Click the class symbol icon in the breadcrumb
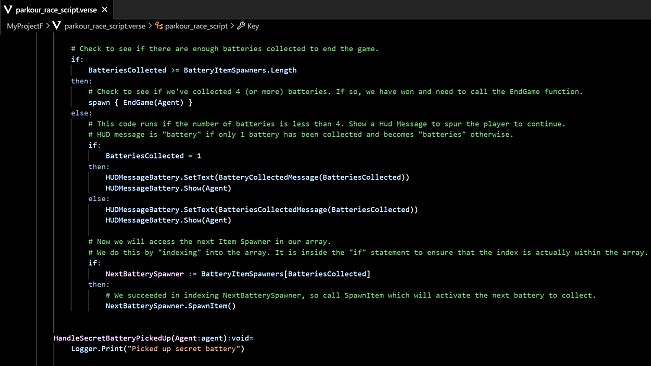Viewport: 651px width, 366px height. (x=159, y=26)
